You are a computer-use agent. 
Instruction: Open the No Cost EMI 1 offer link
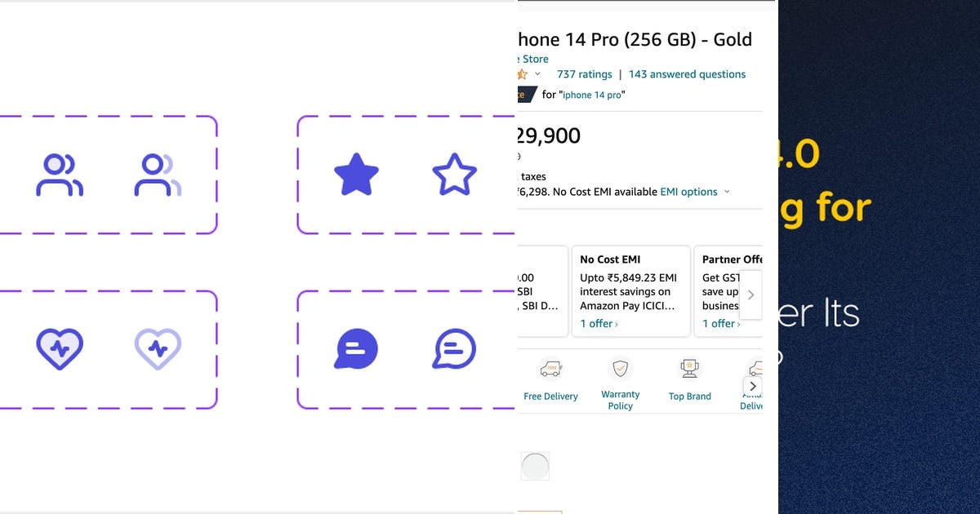tap(597, 324)
